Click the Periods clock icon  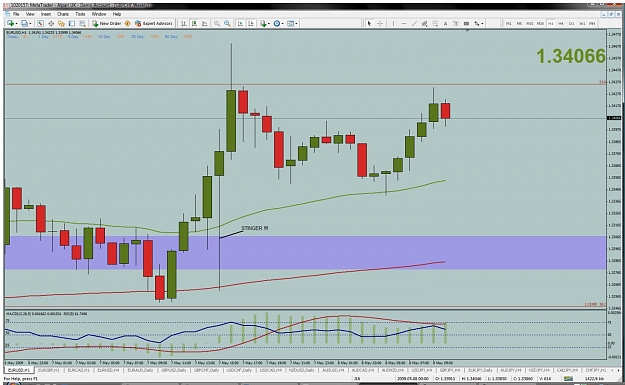[x=277, y=24]
